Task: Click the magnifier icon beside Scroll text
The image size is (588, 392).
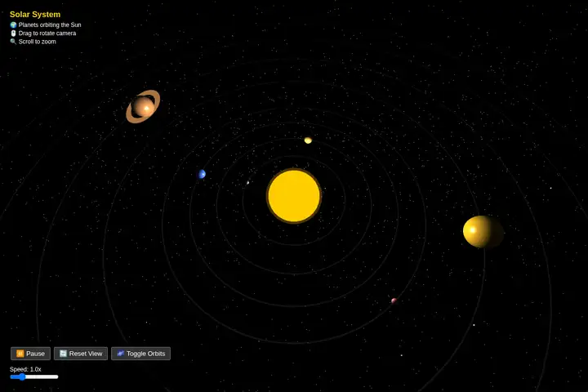Action: tap(13, 42)
